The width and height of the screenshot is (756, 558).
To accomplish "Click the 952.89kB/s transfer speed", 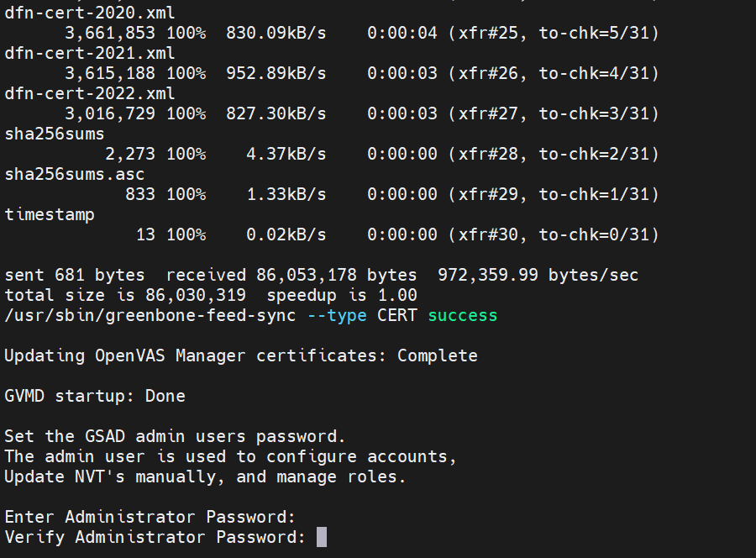I will pos(276,73).
